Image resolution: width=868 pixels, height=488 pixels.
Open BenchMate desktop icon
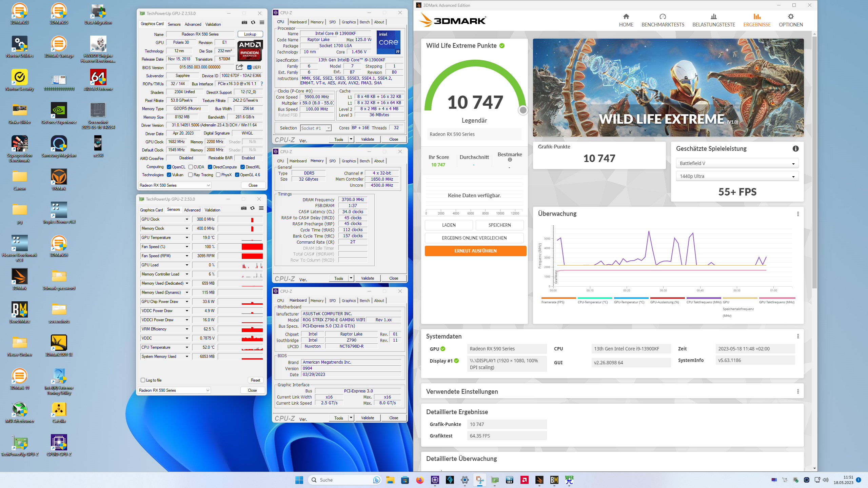pos(20,312)
